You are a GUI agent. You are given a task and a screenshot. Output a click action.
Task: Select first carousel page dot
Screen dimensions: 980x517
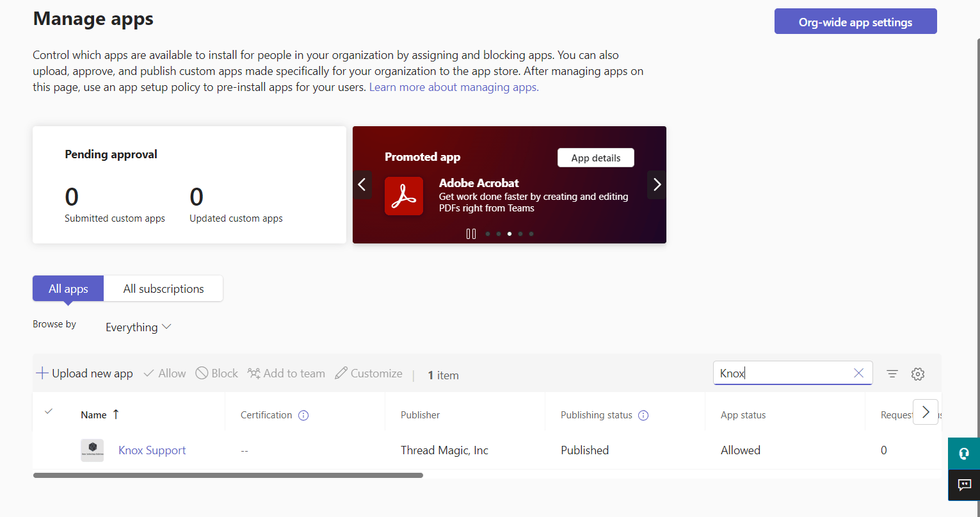coord(488,234)
